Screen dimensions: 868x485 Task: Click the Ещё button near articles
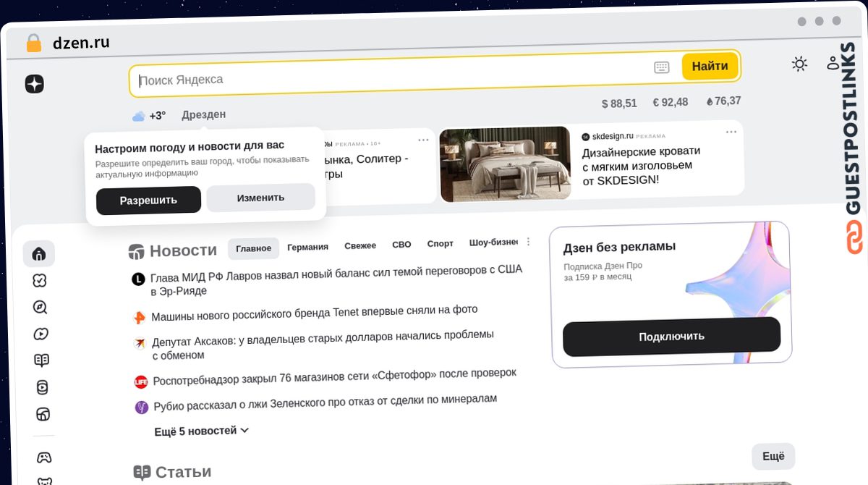(x=773, y=457)
